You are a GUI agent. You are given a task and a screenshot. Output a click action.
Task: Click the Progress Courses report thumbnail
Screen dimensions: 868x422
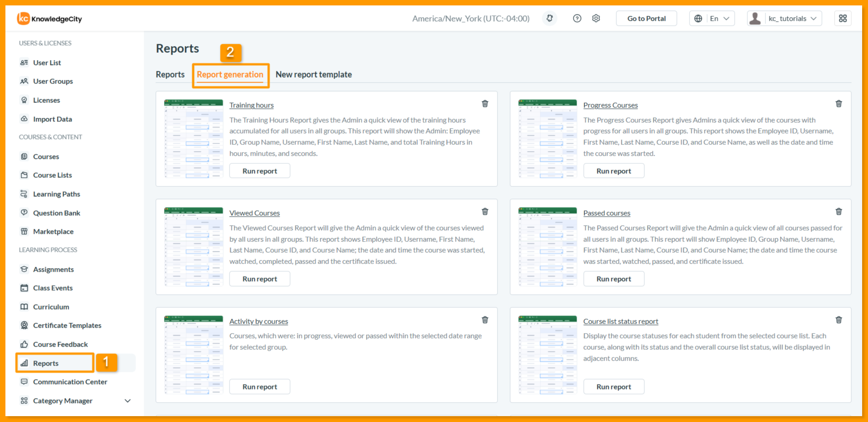548,139
